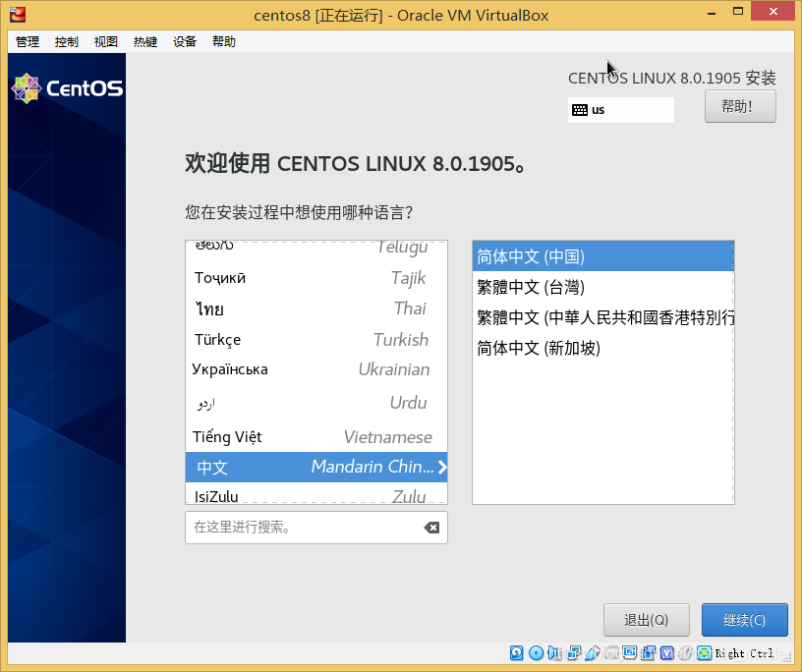Screen dimensions: 802x672
Task: Click the audio status icon
Action: coord(554,653)
